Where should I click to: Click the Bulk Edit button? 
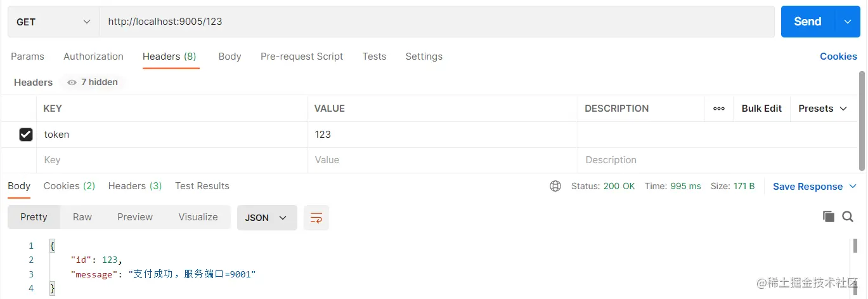(x=761, y=109)
